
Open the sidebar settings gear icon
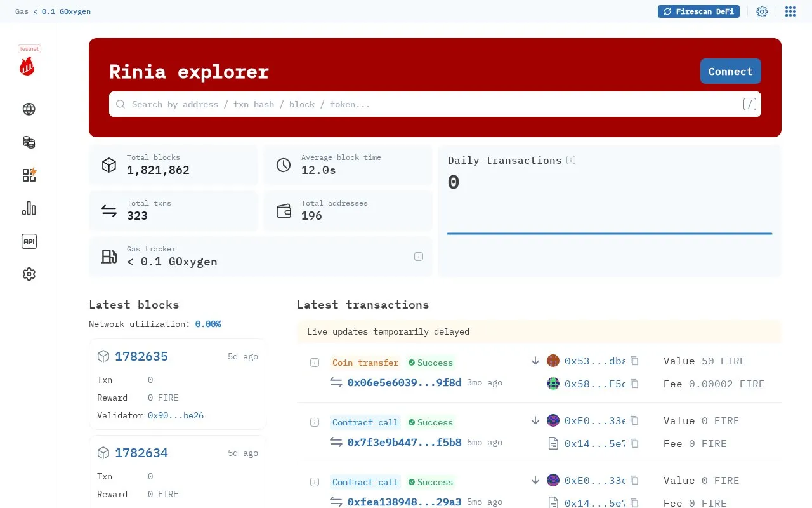pyautogui.click(x=29, y=274)
